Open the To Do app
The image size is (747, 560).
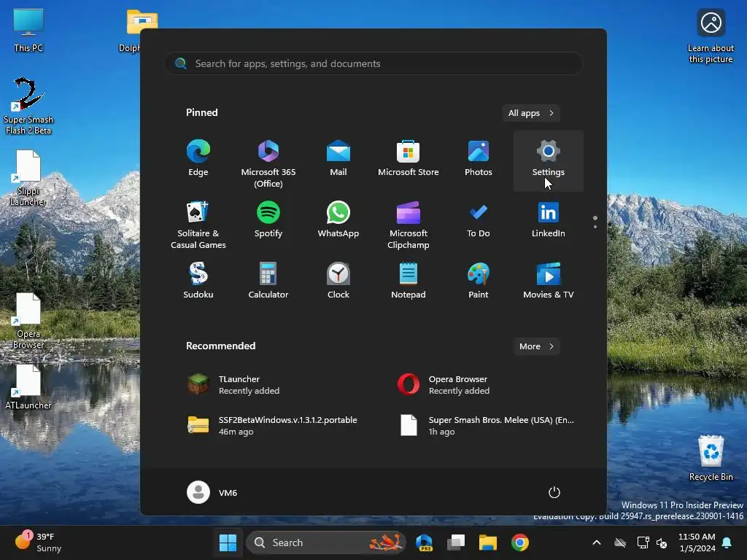[x=479, y=220]
